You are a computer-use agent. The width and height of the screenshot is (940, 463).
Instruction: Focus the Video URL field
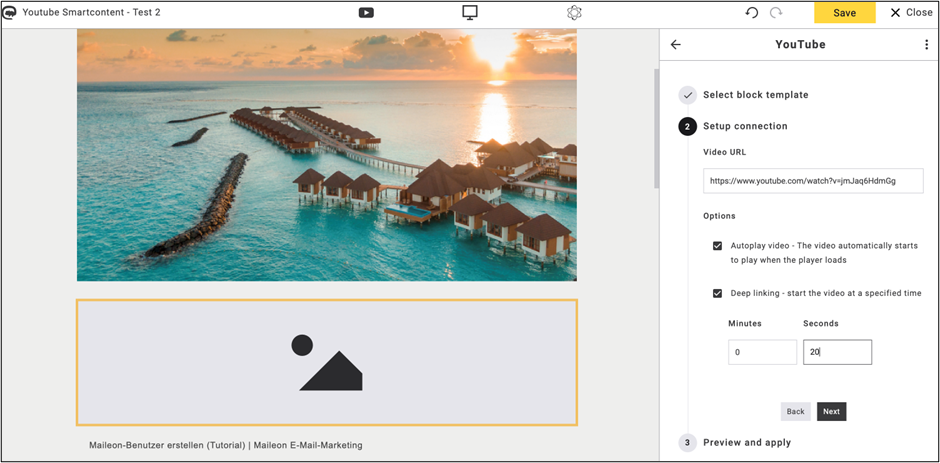(813, 181)
